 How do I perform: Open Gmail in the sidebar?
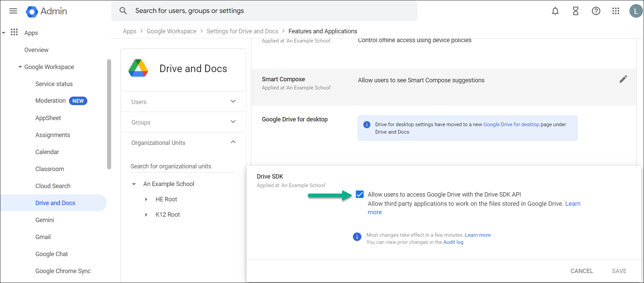(43, 237)
